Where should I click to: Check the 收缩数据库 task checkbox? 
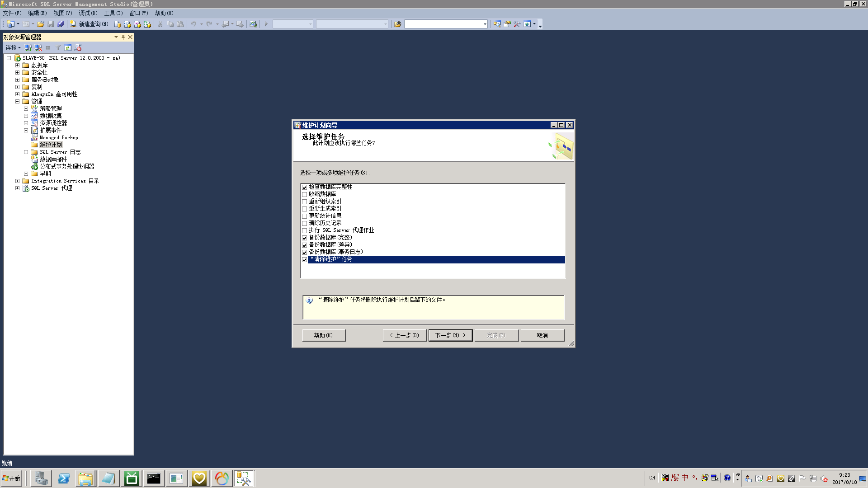[305, 194]
